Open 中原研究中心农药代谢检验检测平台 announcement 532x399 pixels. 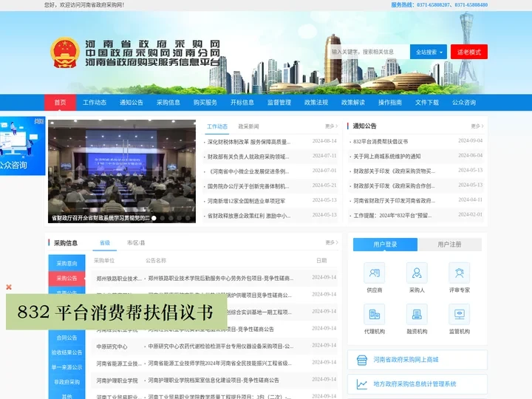220,347
